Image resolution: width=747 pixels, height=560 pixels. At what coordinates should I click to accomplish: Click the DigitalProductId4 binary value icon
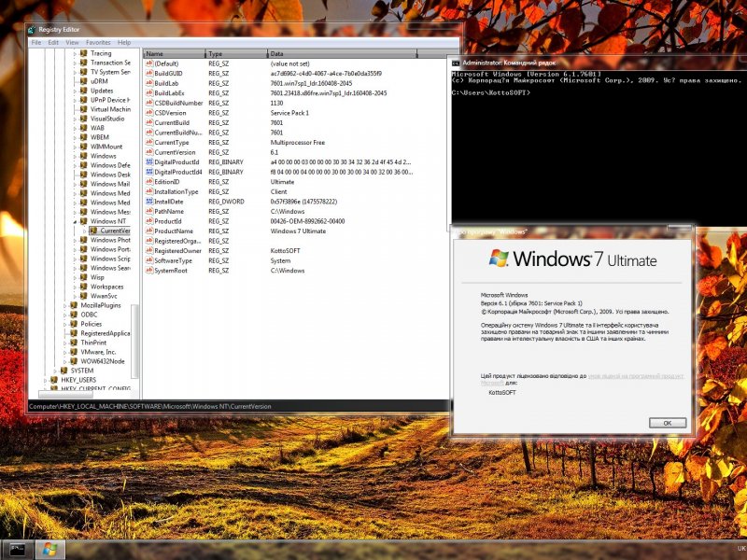(x=149, y=172)
